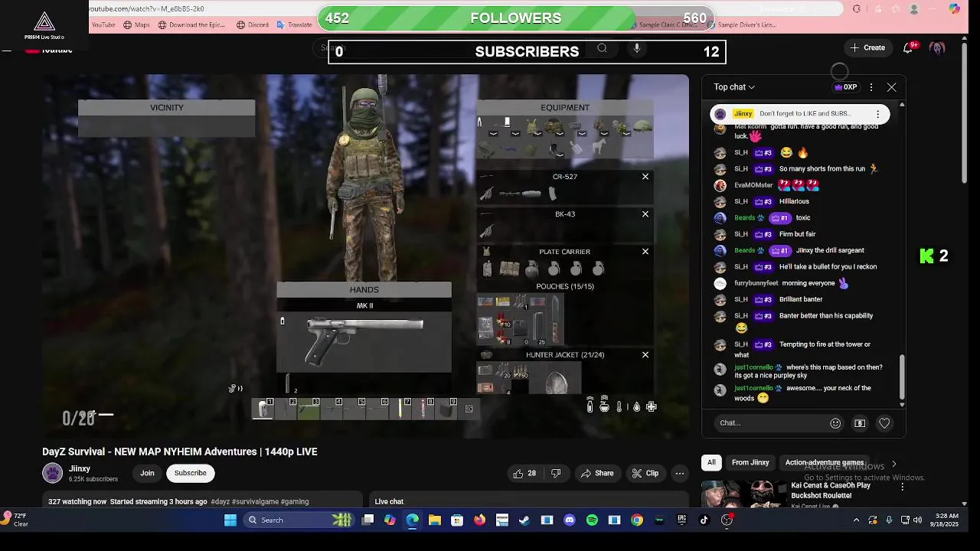This screenshot has width=980, height=551.
Task: Select the All chip
Action: (711, 462)
